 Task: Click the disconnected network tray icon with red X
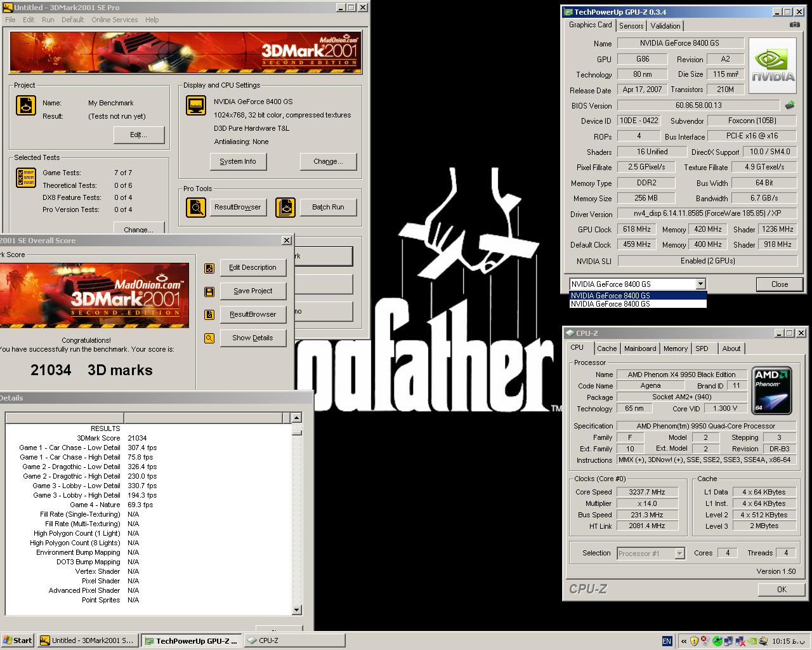740,641
